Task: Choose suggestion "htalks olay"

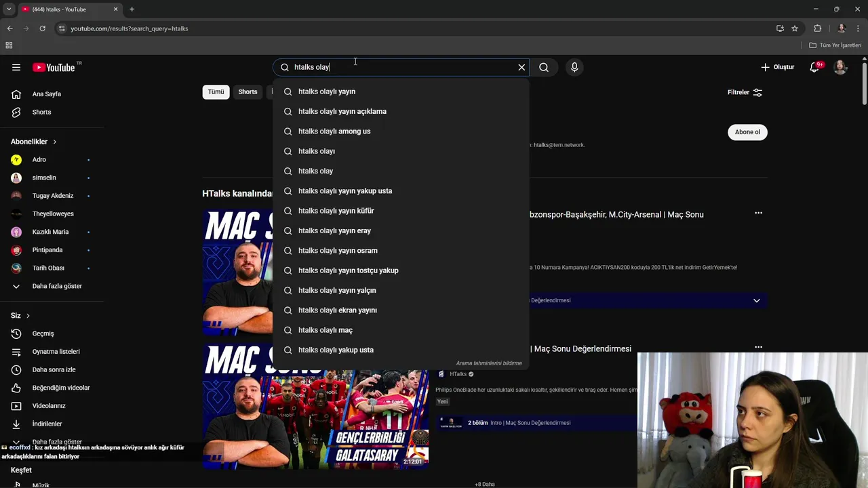Action: 401,171
